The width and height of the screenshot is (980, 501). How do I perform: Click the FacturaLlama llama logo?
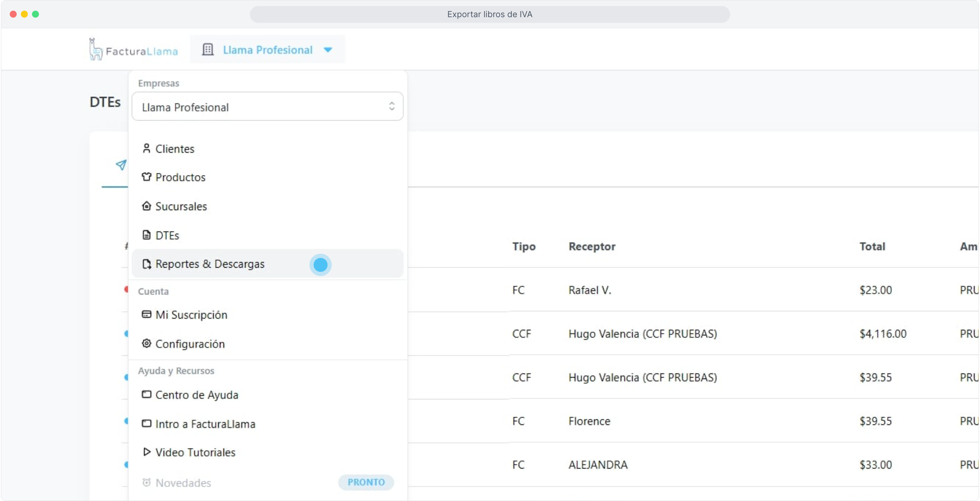click(x=96, y=50)
